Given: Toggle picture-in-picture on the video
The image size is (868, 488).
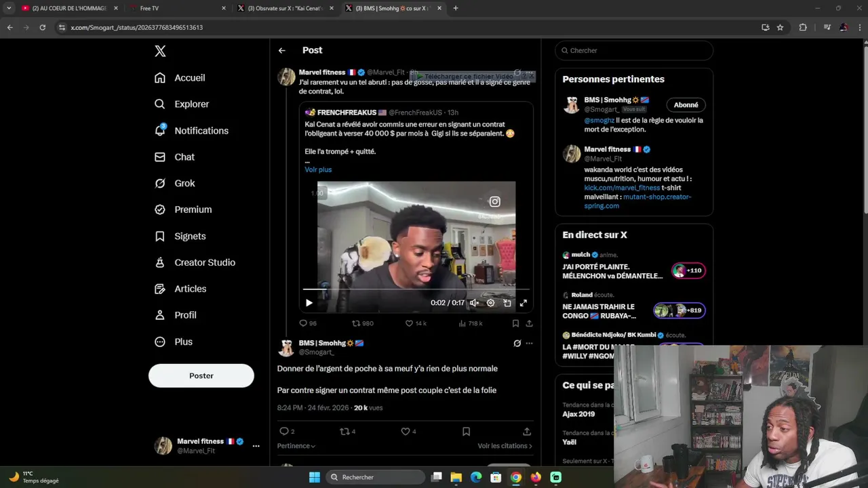Looking at the screenshot, I should pos(507,303).
